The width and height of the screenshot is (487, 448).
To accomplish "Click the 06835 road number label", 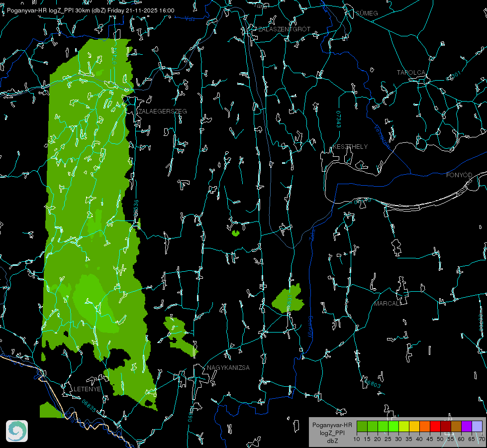I will [x=89, y=406].
